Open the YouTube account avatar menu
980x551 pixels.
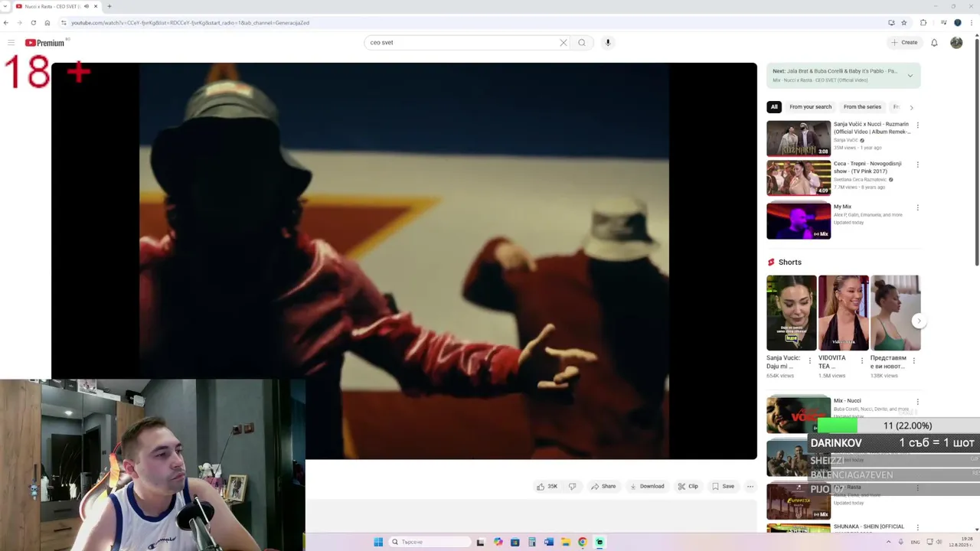956,43
